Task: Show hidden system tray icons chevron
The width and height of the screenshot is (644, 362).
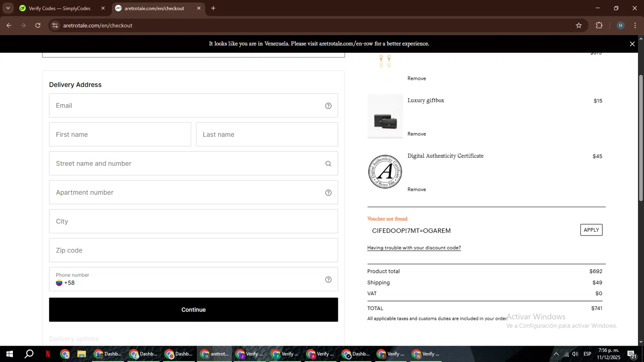Action: coord(556,354)
